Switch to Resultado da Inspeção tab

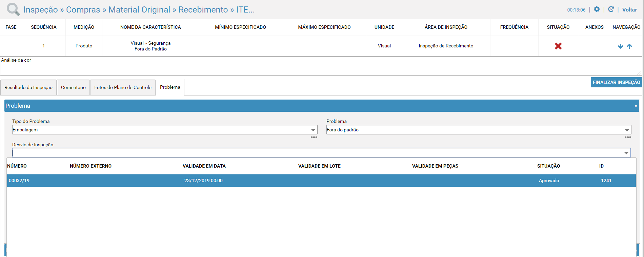[x=28, y=87]
